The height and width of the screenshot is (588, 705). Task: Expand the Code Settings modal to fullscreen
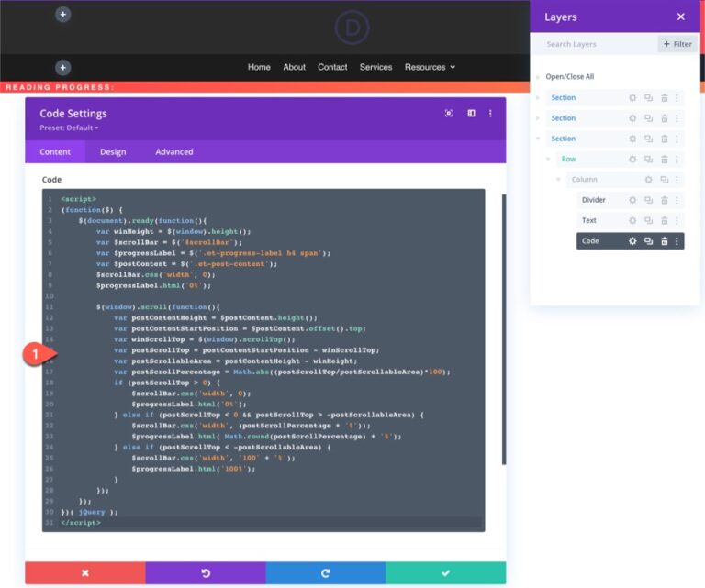[448, 114]
